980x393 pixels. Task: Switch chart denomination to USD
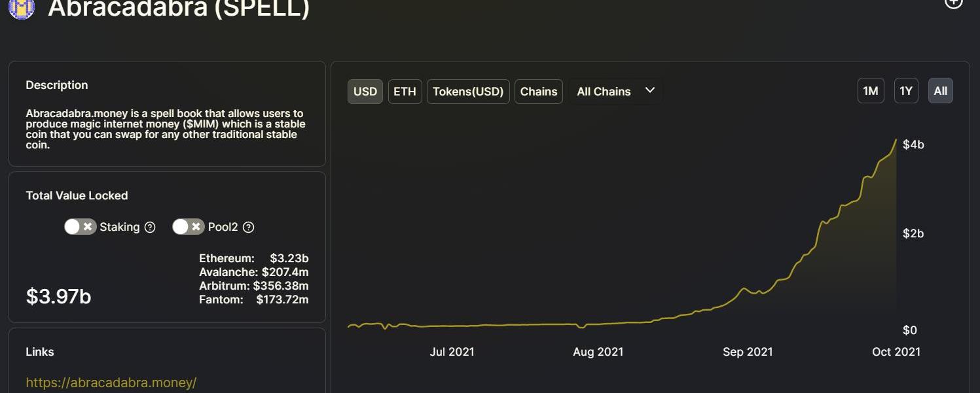[x=365, y=92]
